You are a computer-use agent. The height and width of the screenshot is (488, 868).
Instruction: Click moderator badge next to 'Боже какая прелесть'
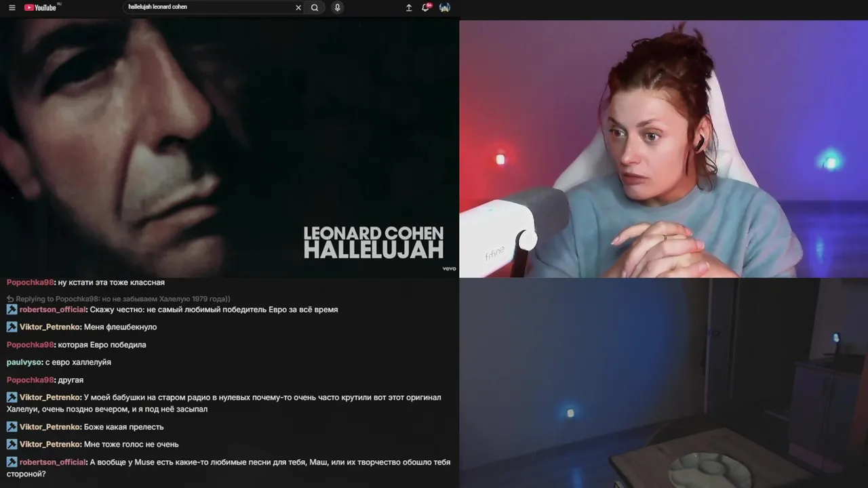(12, 427)
